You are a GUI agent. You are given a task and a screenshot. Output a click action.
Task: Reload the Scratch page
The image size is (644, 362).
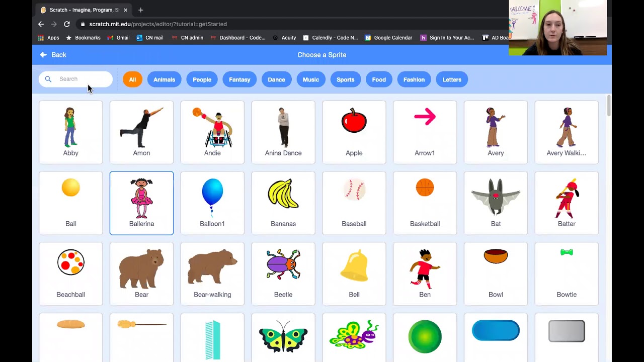[66, 24]
